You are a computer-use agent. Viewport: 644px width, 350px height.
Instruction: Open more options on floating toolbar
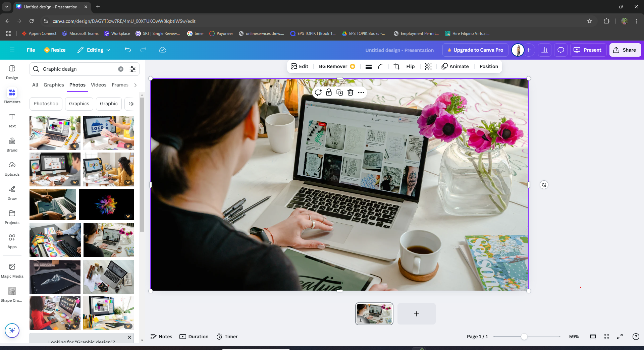[361, 93]
